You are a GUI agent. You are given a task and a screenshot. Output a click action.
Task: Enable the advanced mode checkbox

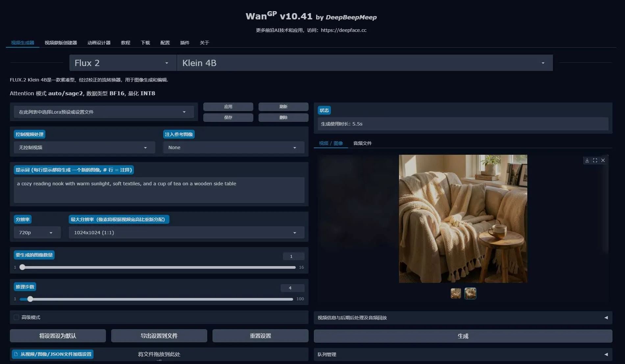click(x=16, y=317)
